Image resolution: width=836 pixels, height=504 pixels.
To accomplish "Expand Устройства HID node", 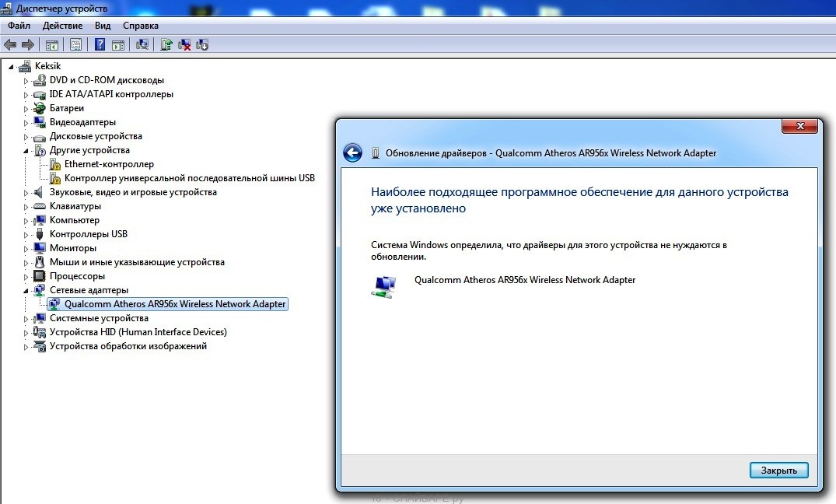I will pyautogui.click(x=26, y=333).
